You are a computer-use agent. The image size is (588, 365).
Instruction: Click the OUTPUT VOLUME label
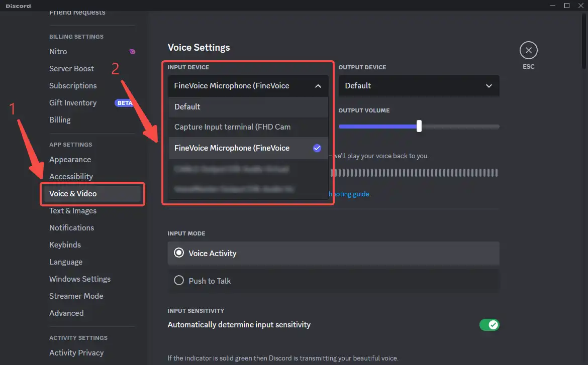click(x=364, y=110)
